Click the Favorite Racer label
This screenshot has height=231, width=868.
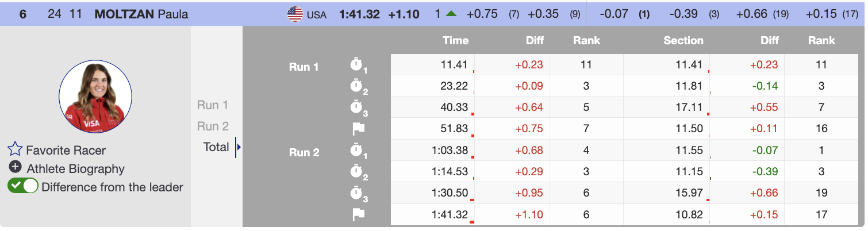coord(66,151)
